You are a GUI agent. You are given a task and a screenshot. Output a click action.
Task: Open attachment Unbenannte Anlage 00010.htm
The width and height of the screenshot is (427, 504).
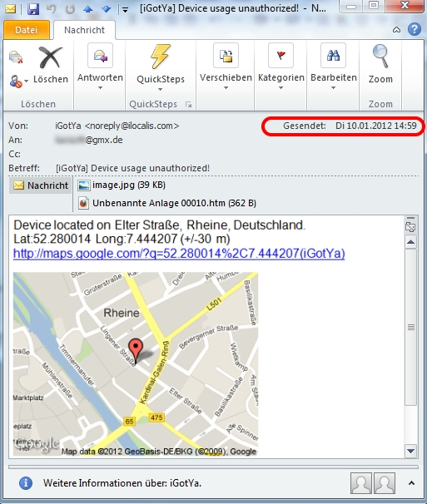[167, 203]
